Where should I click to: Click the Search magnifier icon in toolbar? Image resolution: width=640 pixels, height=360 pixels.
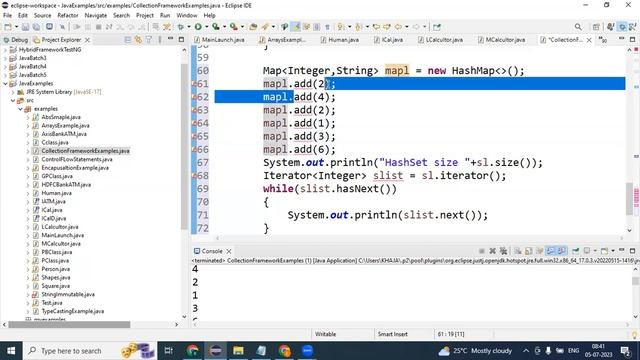[578, 27]
